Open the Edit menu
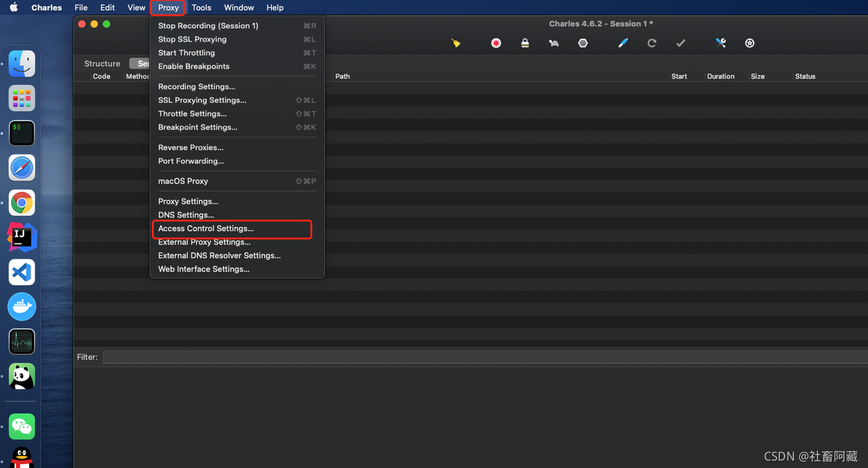The image size is (868, 468). [108, 7]
